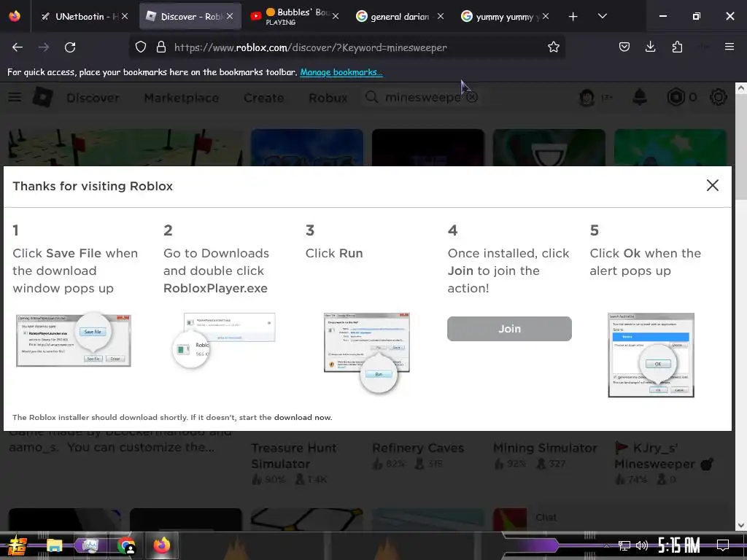Image resolution: width=747 pixels, height=560 pixels.
Task: Close the yummy yummy tab
Action: click(546, 16)
